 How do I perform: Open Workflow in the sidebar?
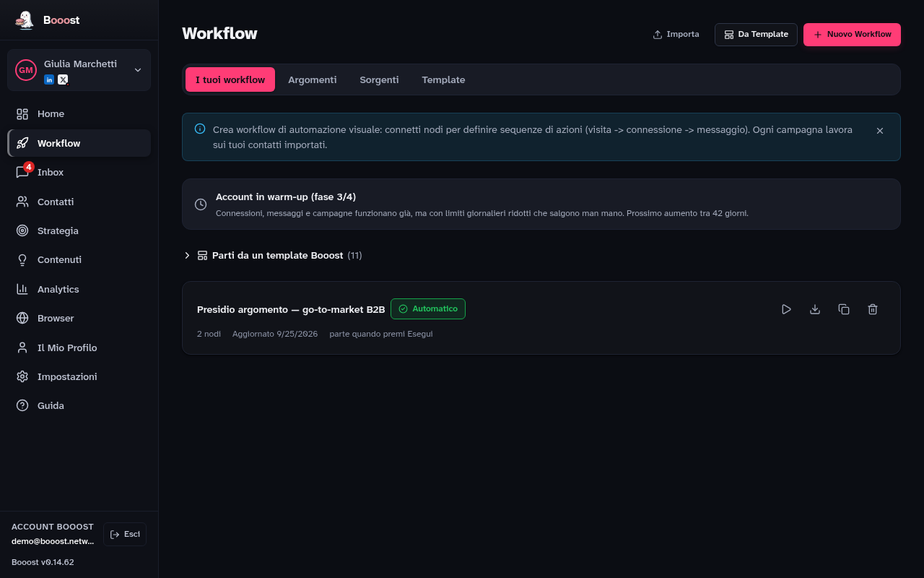pos(79,143)
